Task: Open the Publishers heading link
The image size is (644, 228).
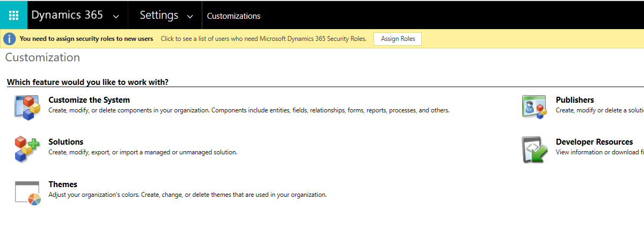Action: [575, 100]
